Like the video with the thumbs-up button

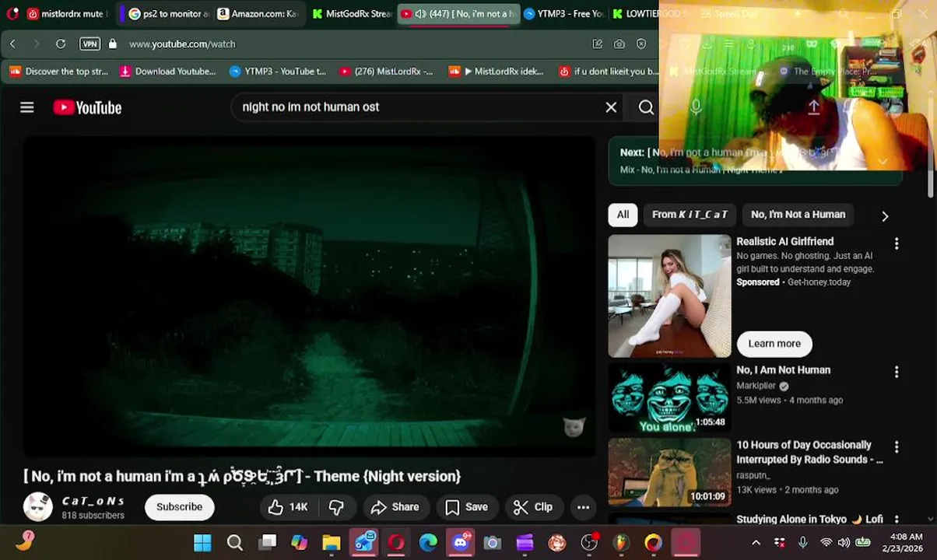[288, 507]
